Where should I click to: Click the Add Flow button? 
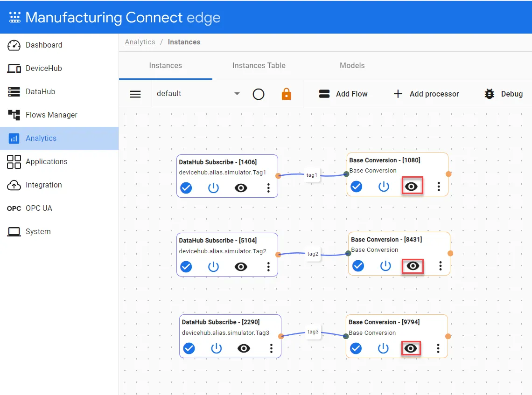pyautogui.click(x=343, y=94)
